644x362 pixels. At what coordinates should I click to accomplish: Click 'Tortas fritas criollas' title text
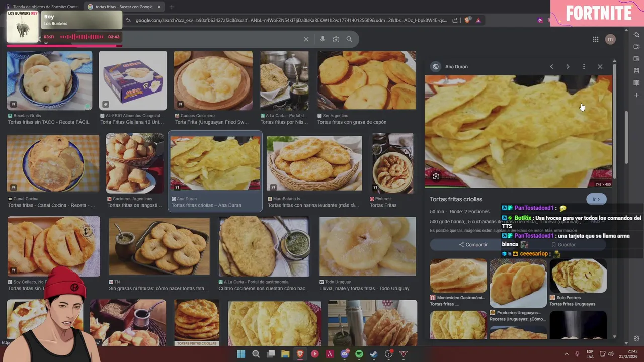(x=456, y=199)
